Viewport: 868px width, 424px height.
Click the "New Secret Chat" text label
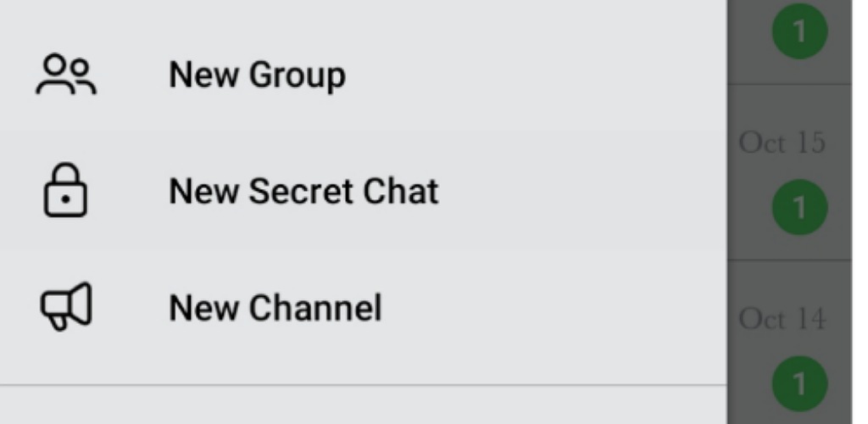pos(303,191)
